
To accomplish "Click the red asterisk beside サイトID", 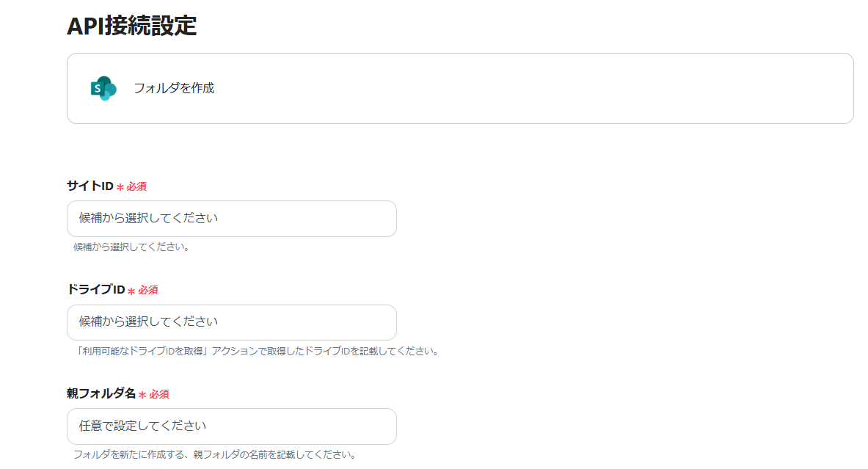I will 120,187.
